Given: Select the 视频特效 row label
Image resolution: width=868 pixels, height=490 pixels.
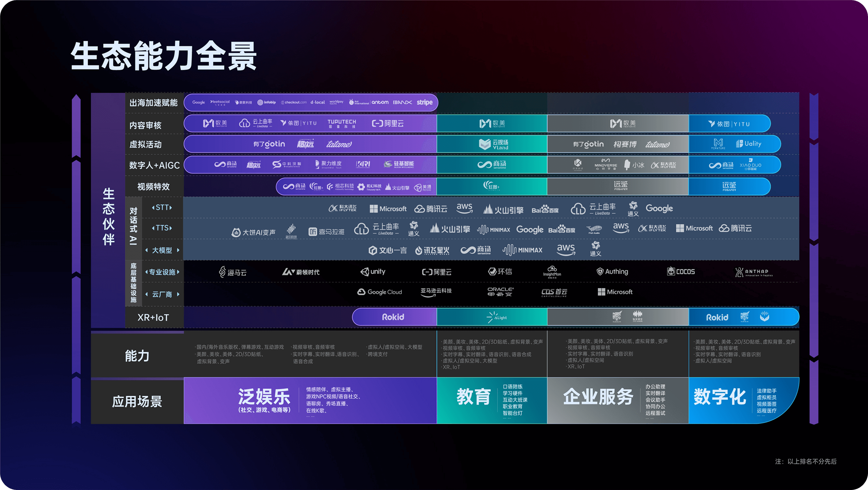Looking at the screenshot, I should [x=153, y=187].
